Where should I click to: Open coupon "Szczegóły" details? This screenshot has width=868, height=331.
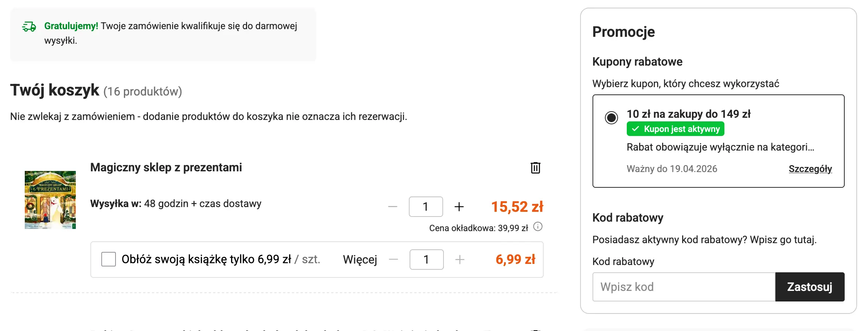click(x=811, y=169)
